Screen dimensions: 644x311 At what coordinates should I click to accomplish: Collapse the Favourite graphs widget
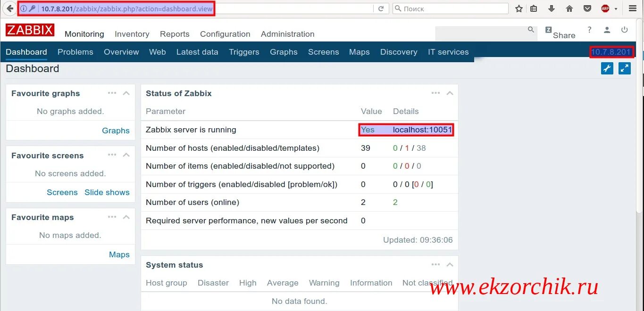click(x=126, y=93)
